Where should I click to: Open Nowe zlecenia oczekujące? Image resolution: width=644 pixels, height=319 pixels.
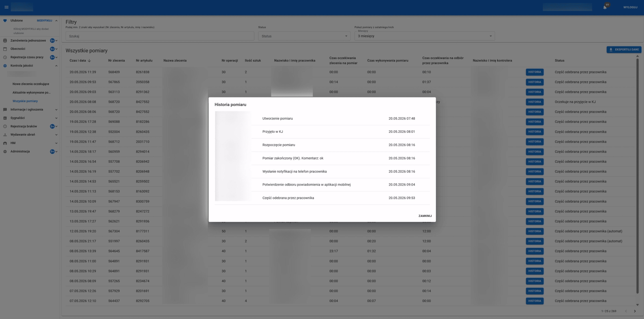coord(31,84)
